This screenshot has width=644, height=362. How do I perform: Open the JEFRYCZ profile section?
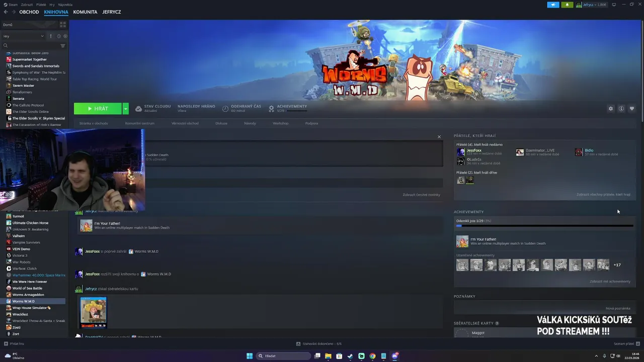tap(111, 12)
